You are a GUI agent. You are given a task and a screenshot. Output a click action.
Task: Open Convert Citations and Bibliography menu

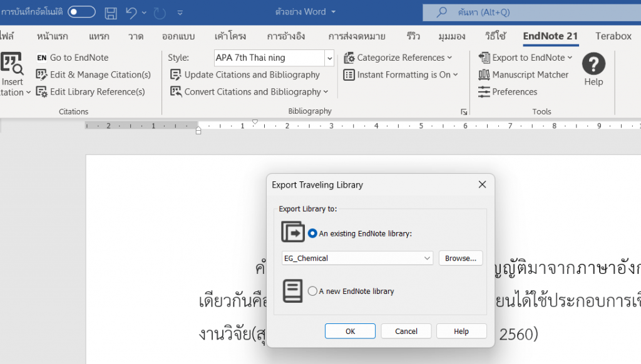pos(249,92)
